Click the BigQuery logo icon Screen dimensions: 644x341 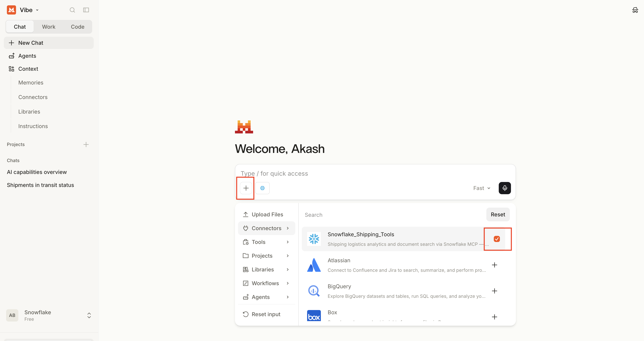pos(314,291)
